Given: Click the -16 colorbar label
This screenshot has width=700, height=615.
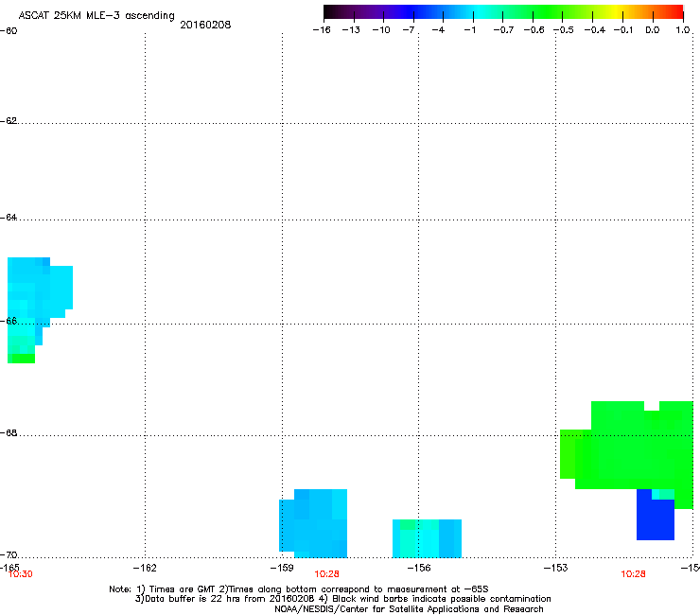Looking at the screenshot, I should coord(322,30).
